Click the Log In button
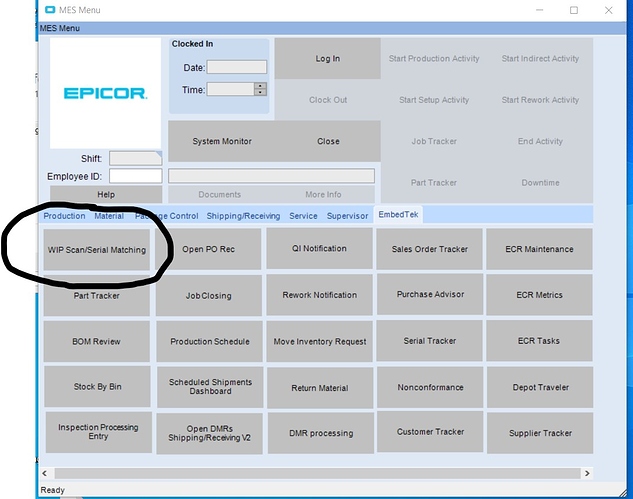 tap(327, 59)
